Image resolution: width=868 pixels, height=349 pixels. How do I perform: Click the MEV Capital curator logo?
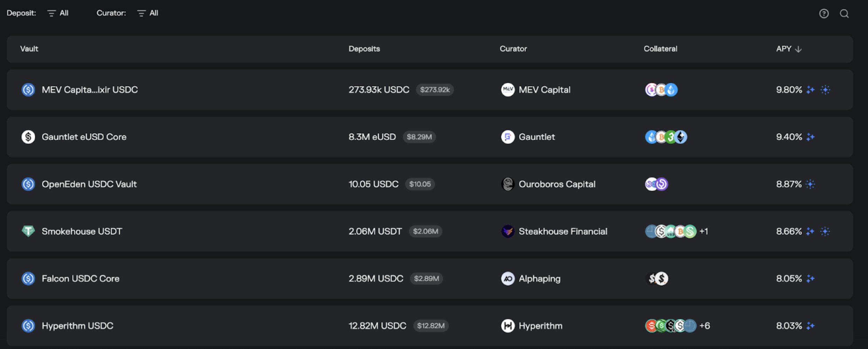(507, 90)
